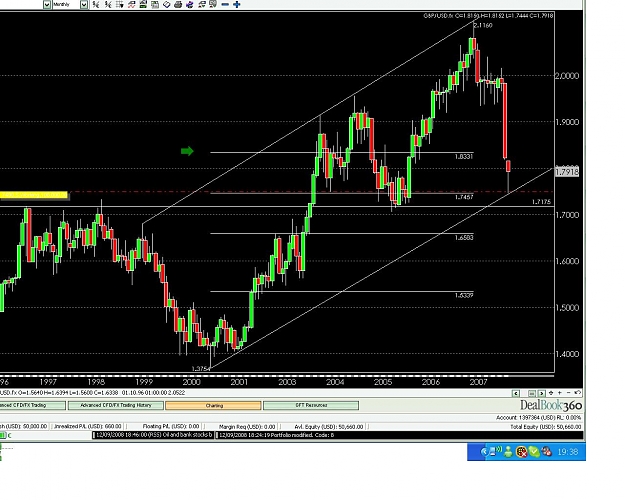This screenshot has height=500, width=625.
Task: Switch to the Advanced CFD/FX Trading tab
Action: click(33, 406)
